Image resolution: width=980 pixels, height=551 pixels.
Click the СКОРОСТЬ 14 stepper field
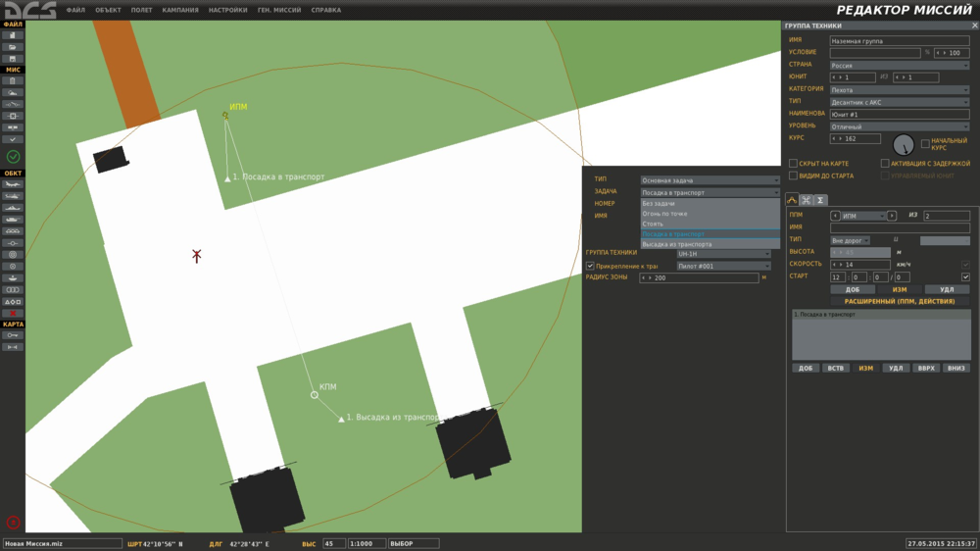click(x=860, y=265)
